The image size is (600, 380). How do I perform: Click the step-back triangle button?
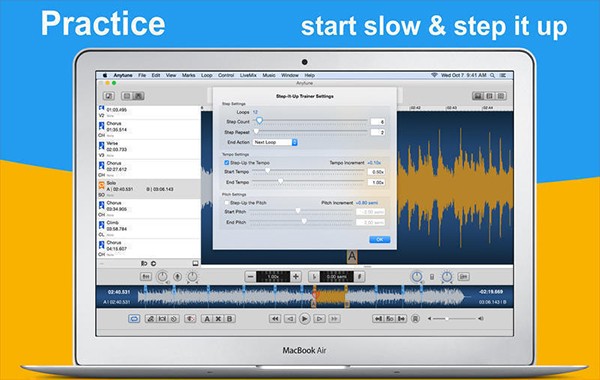pyautogui.click(x=290, y=319)
